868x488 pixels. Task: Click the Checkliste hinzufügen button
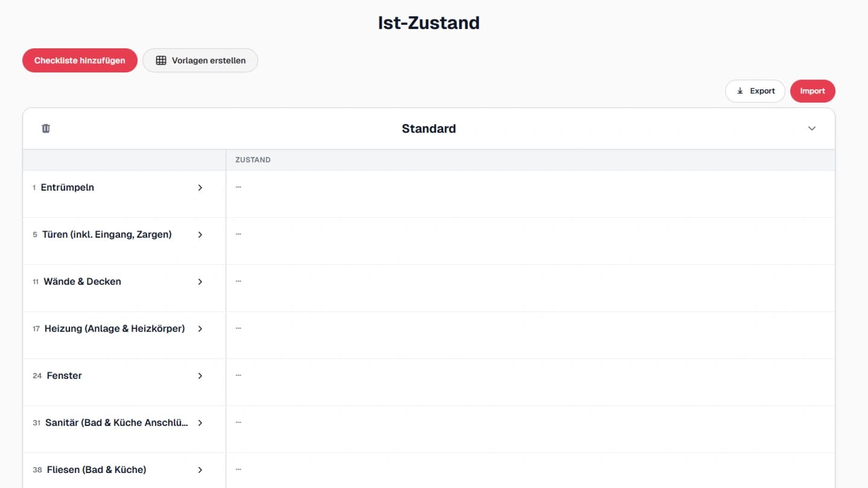(80, 60)
